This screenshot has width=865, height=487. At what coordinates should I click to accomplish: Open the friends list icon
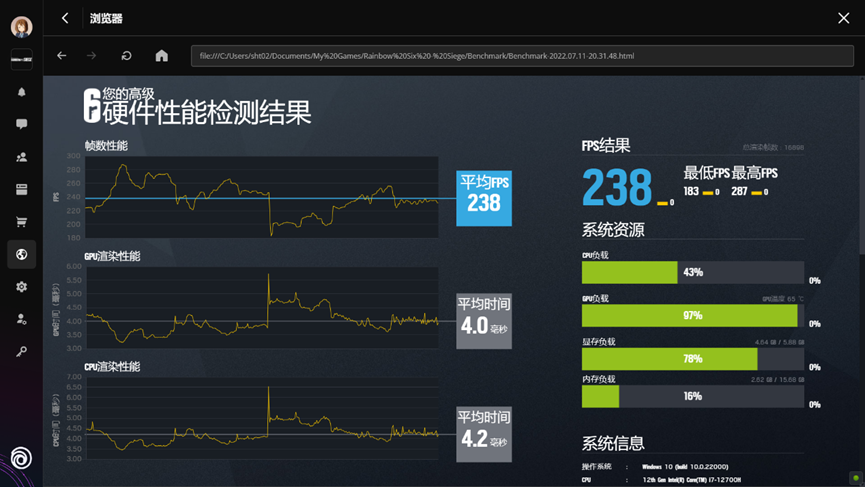pyautogui.click(x=21, y=157)
